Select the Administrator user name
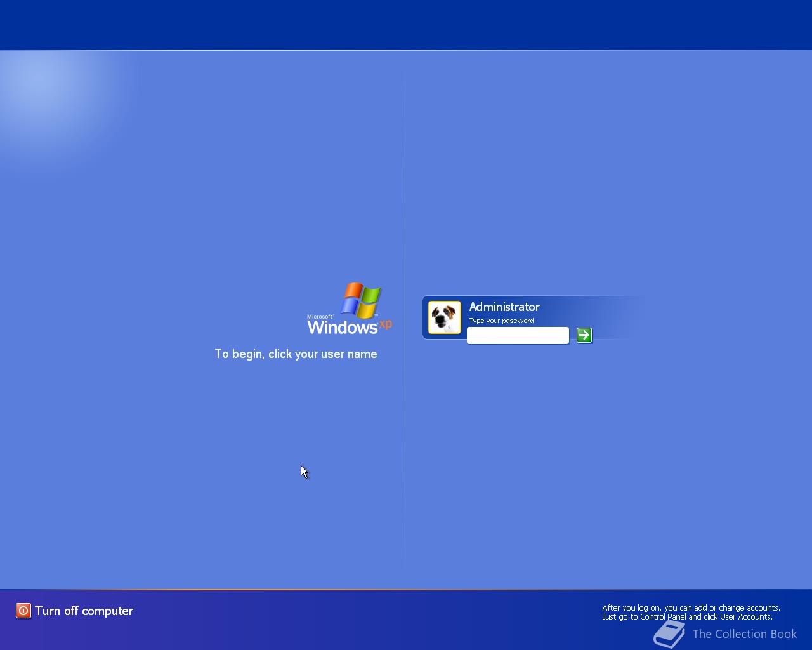812x650 pixels. coord(504,307)
